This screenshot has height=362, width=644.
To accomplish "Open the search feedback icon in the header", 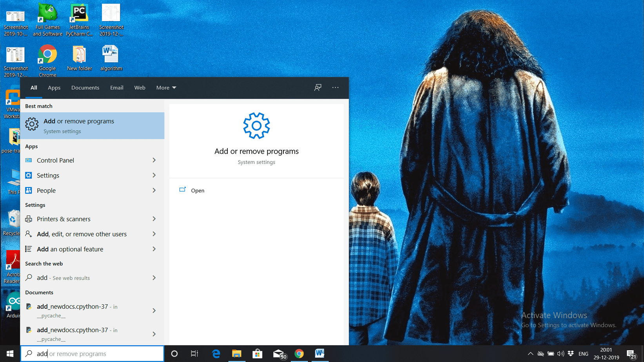I will (318, 88).
